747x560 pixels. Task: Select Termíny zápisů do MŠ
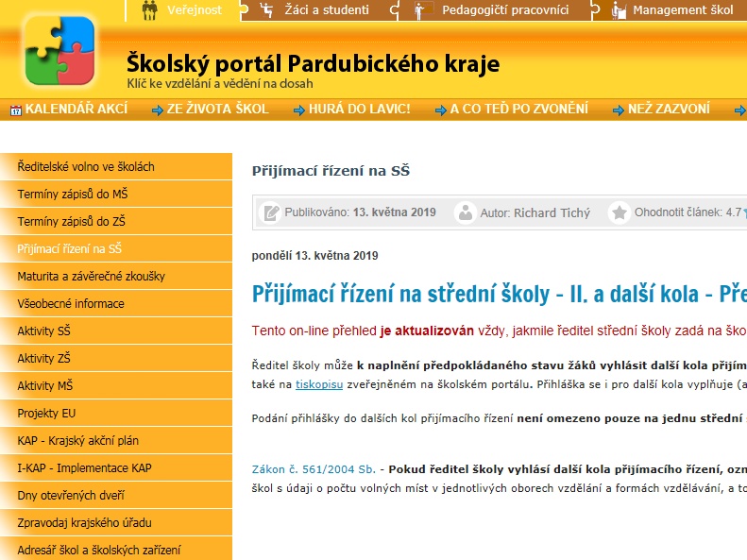116,195
